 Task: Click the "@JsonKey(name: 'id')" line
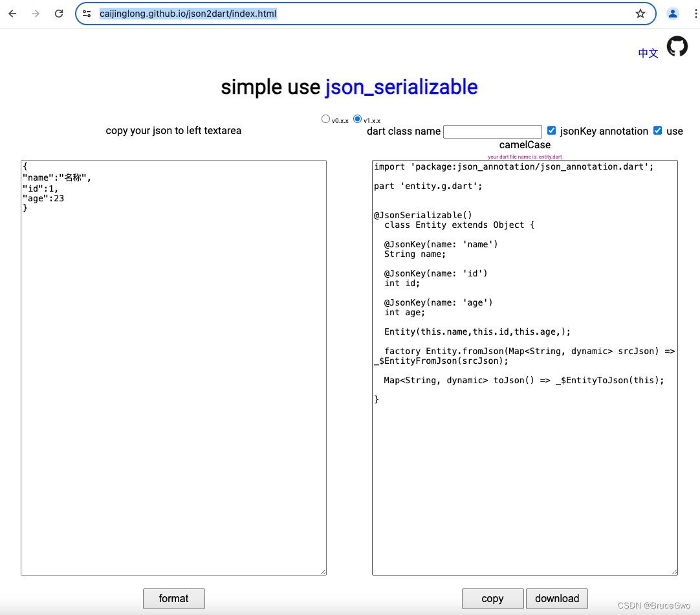[x=435, y=273]
